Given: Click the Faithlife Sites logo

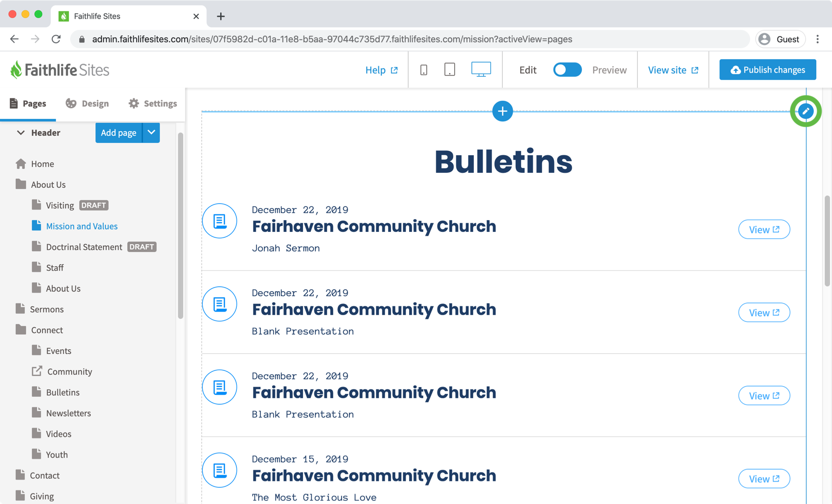Looking at the screenshot, I should [60, 70].
